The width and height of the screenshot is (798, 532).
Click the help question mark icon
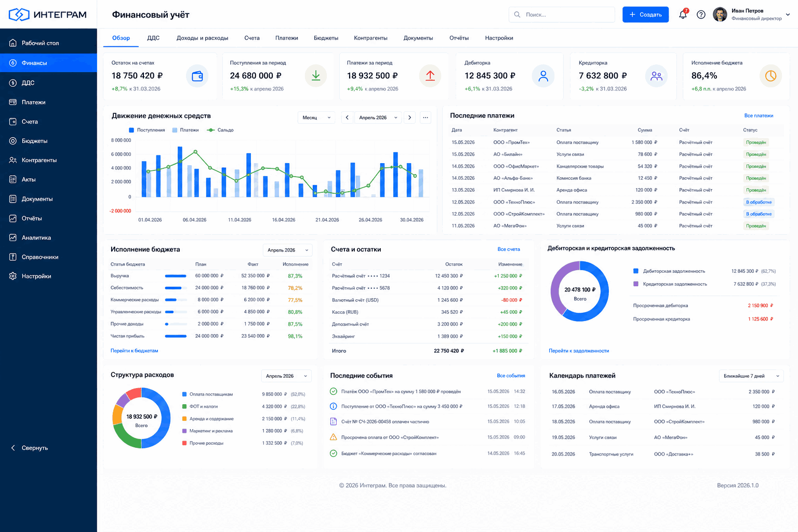pyautogui.click(x=701, y=15)
